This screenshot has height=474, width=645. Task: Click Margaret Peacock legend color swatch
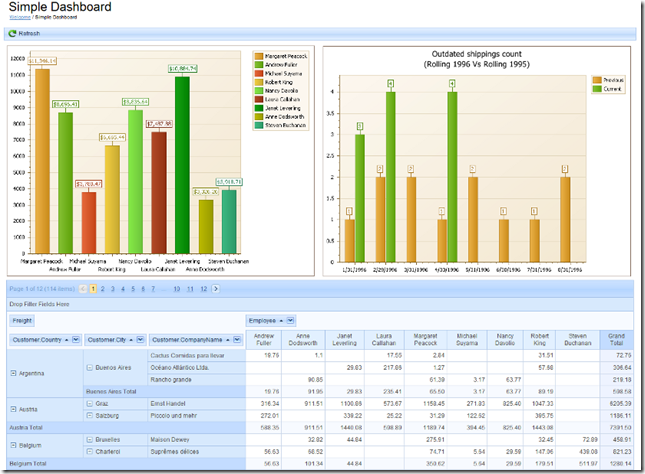pos(259,56)
